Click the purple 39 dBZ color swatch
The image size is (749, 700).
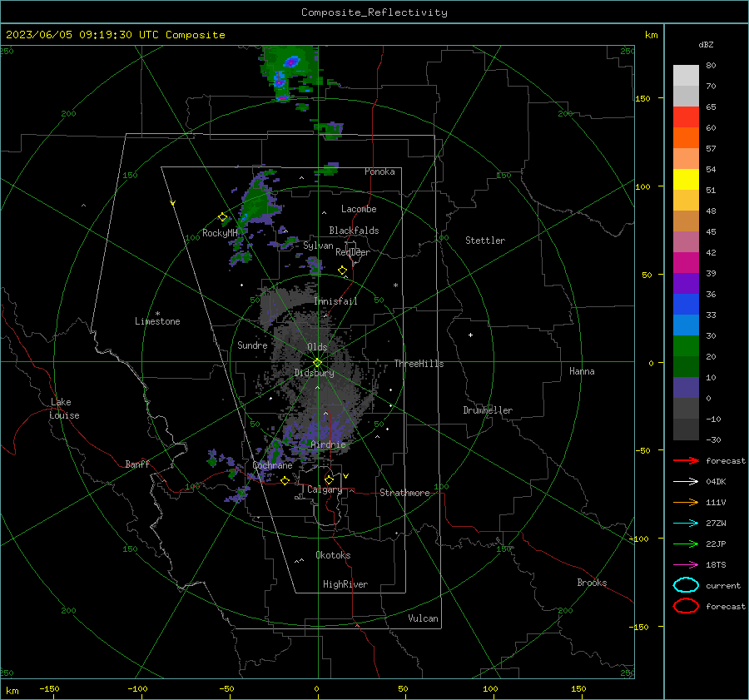click(686, 283)
